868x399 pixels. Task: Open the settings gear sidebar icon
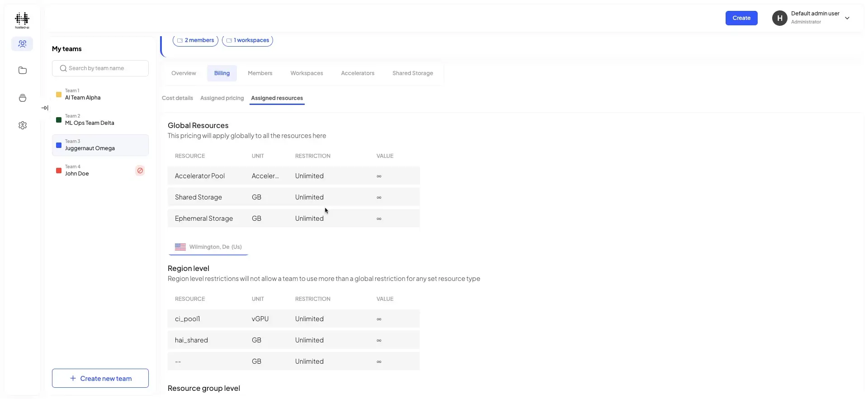click(23, 125)
